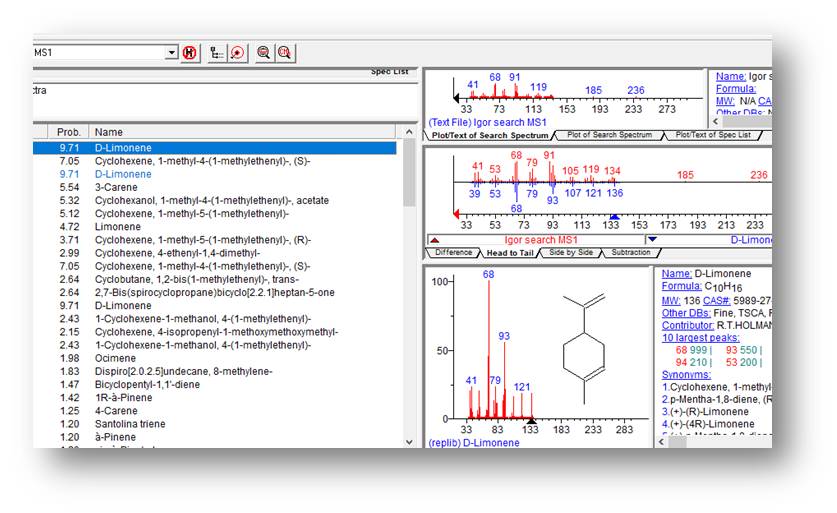Open the Plot/Text of Spec List tab
This screenshot has width=837, height=513.
713,135
